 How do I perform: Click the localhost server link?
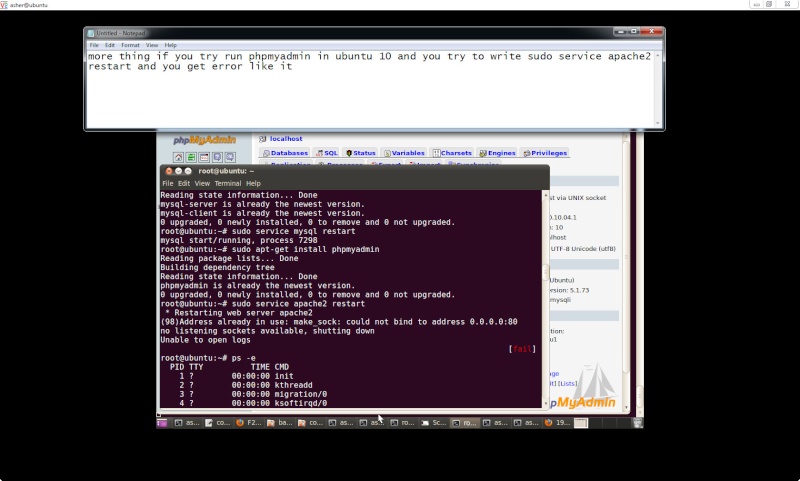[x=286, y=139]
